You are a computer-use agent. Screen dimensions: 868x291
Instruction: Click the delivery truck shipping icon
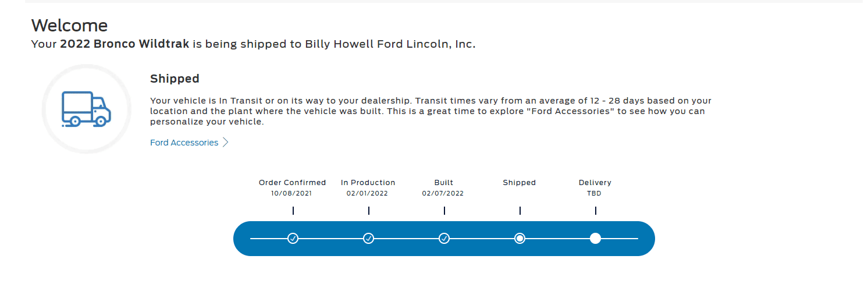point(86,109)
